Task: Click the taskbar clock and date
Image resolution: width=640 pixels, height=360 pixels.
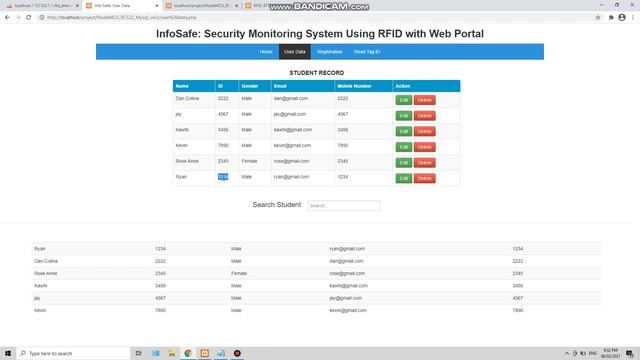Action: (611, 353)
